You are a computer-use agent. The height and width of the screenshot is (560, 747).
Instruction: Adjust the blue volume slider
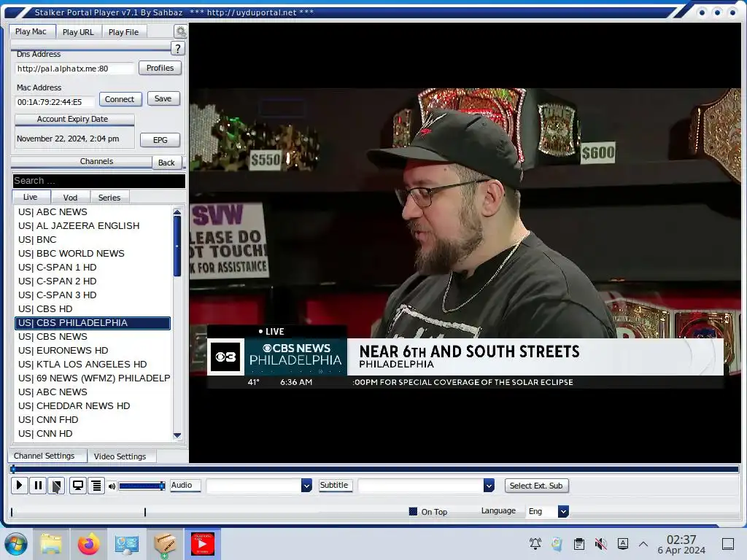tap(142, 486)
